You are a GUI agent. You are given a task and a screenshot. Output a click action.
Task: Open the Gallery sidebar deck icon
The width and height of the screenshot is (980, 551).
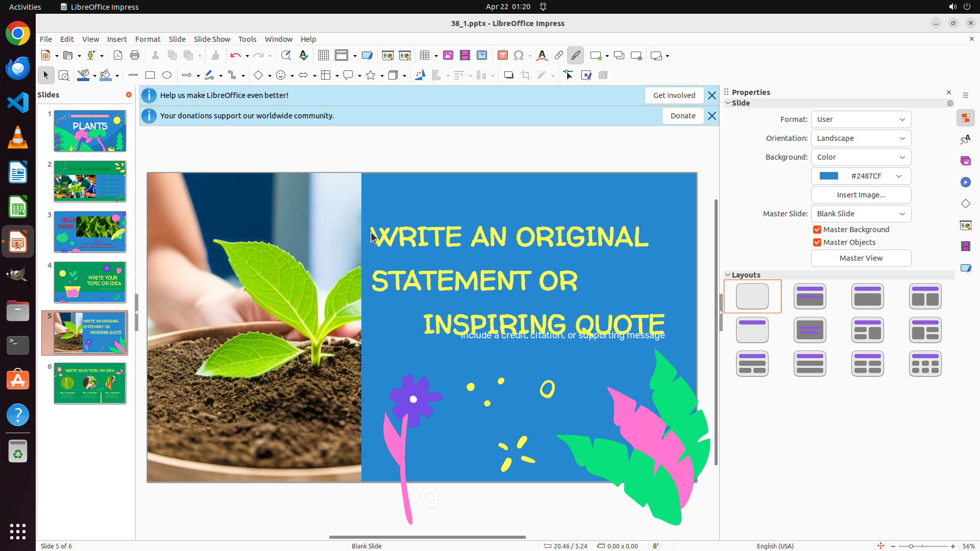click(966, 161)
